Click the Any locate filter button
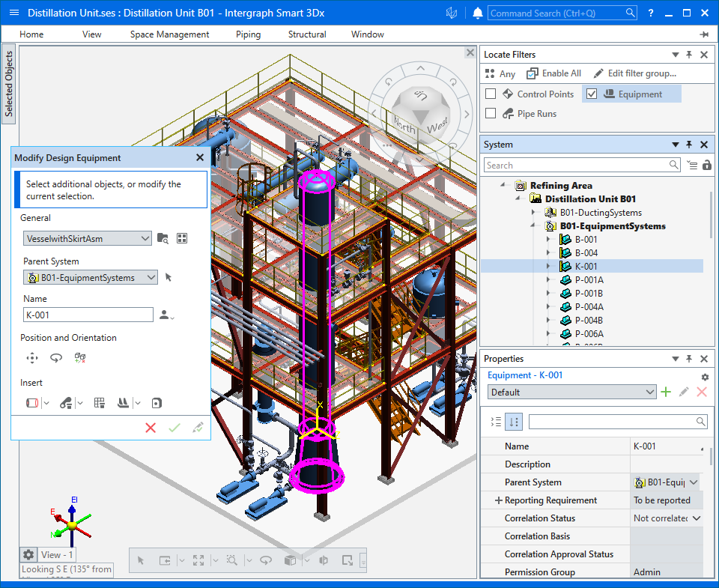 point(501,73)
